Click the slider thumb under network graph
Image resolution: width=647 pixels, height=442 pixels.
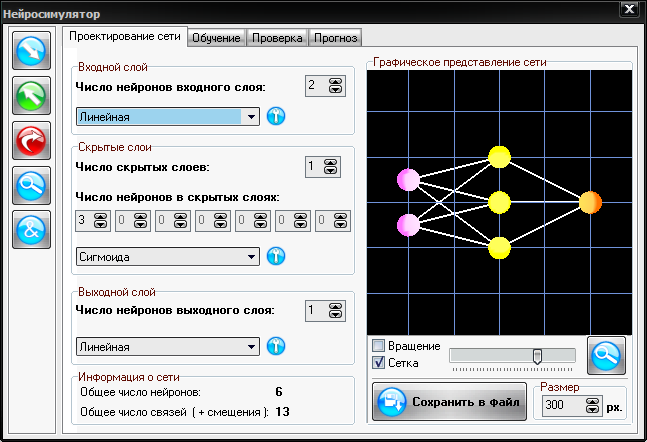(x=537, y=356)
